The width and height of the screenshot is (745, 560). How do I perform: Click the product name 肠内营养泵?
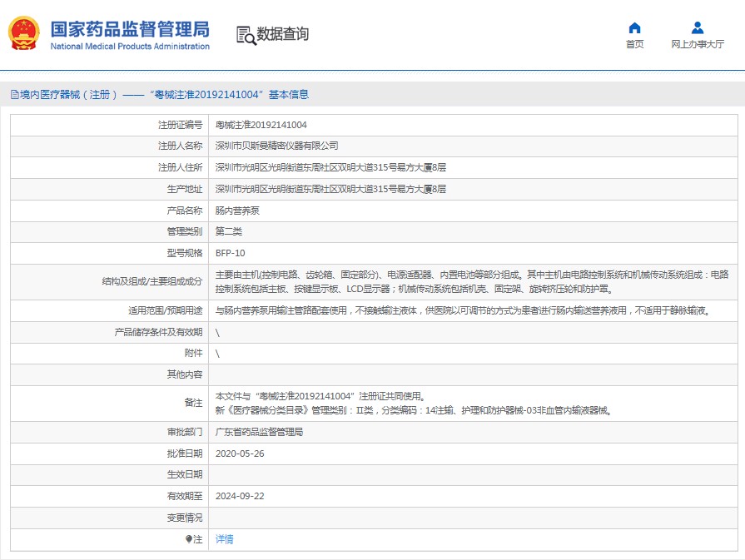[236, 211]
